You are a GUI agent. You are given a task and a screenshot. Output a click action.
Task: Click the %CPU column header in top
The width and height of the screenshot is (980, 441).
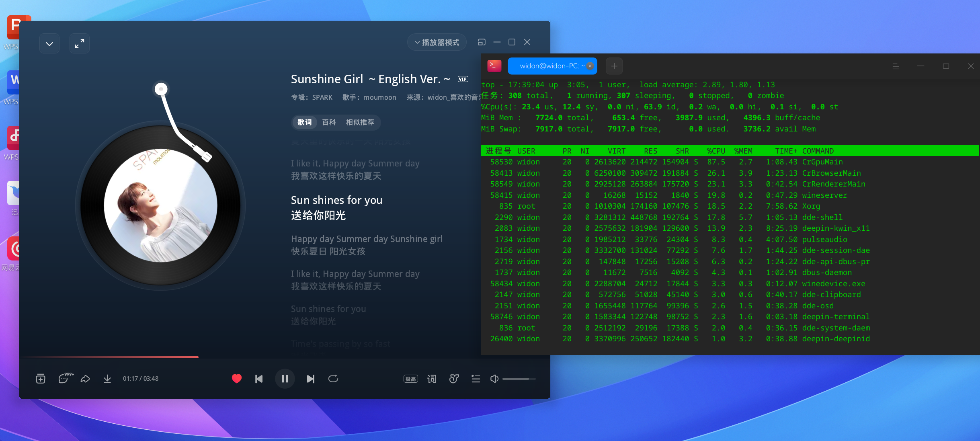(716, 151)
